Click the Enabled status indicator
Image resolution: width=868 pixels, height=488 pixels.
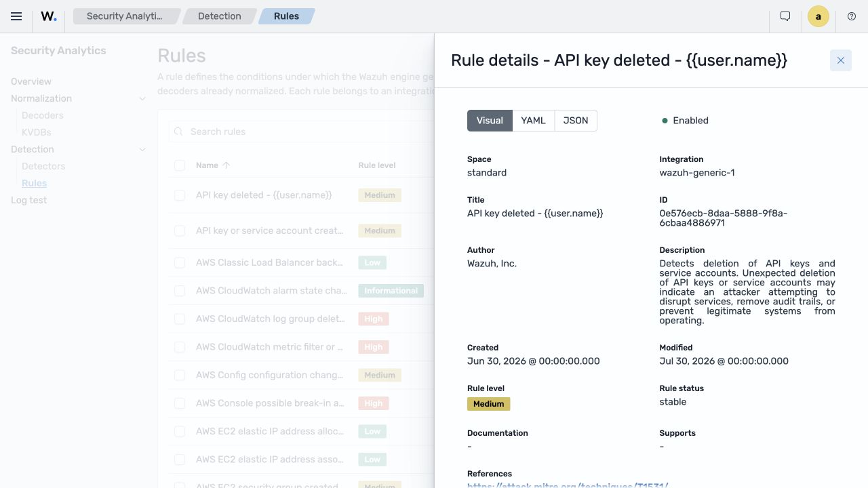pos(685,121)
